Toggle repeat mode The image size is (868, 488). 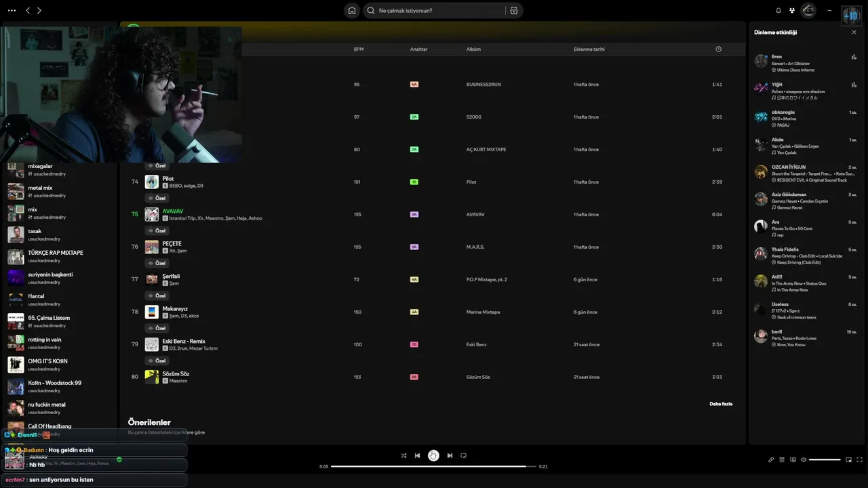point(464,455)
